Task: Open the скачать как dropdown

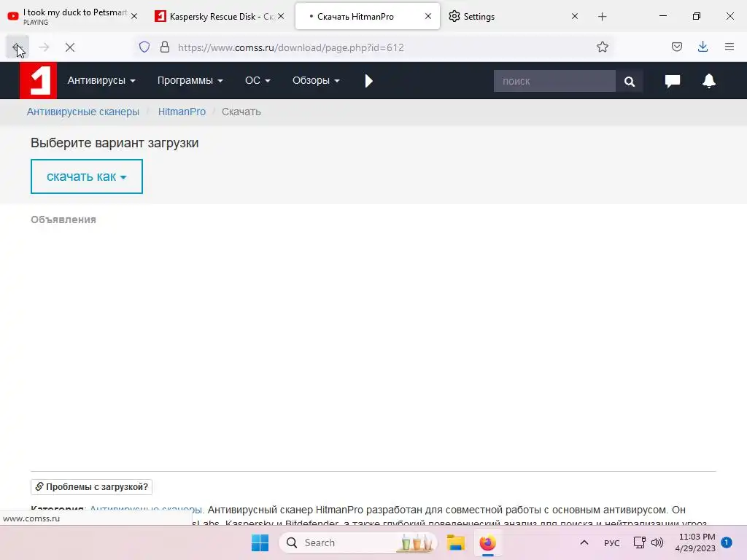Action: 87,176
